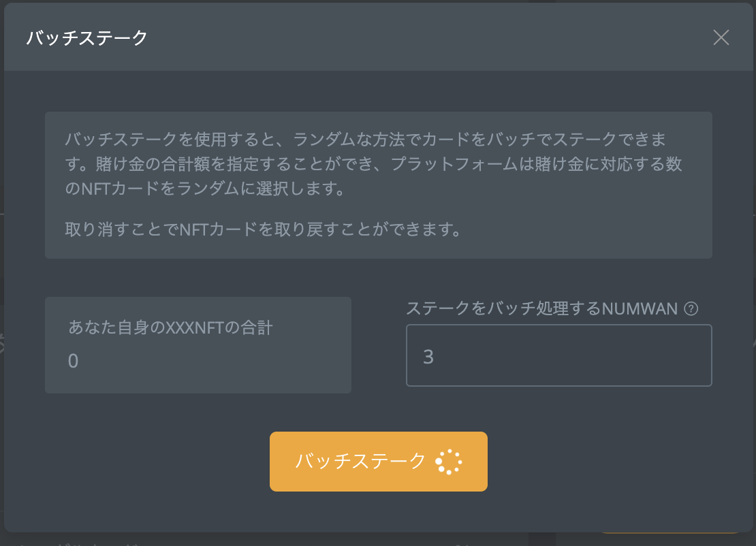The height and width of the screenshot is (546, 756).
Task: Close the バッチステーク dialog
Action: (721, 37)
